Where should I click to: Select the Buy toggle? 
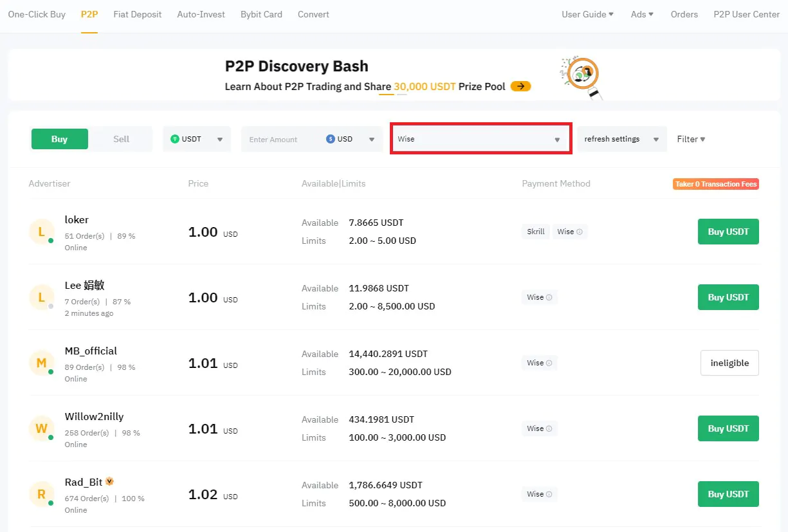[x=59, y=139]
